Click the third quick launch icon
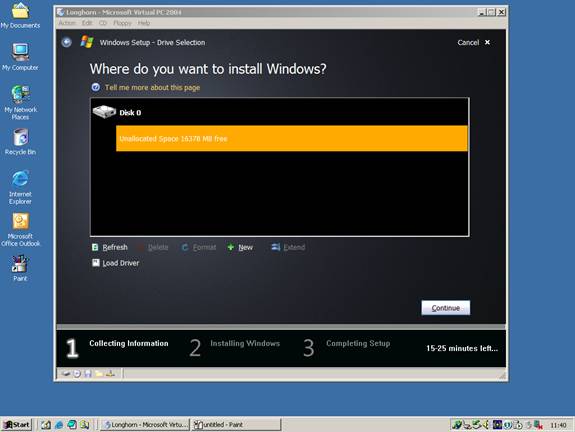This screenshot has height=432, width=575. [x=72, y=425]
